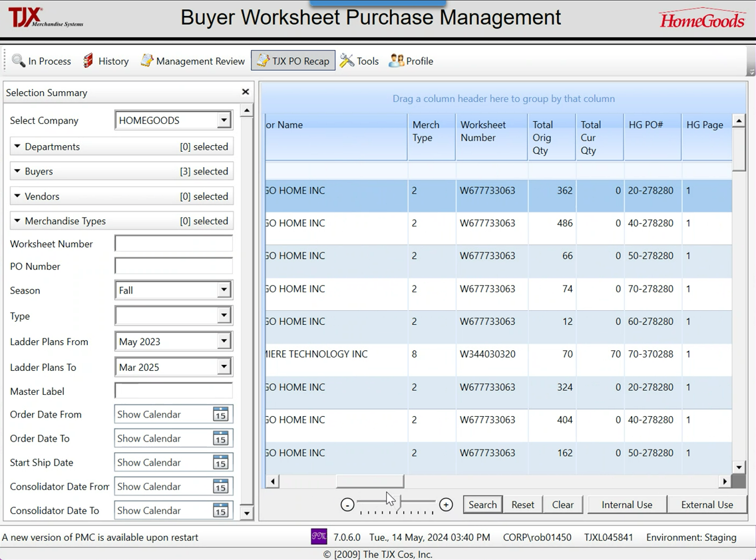Expand the Departments section
Image resolution: width=756 pixels, height=560 pixels.
coord(122,146)
